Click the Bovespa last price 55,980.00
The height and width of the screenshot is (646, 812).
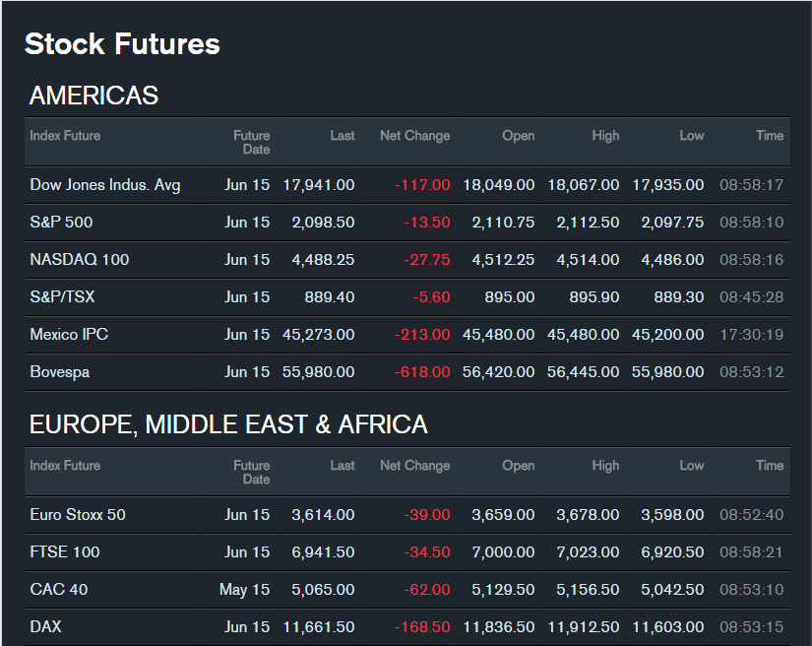[x=318, y=372]
